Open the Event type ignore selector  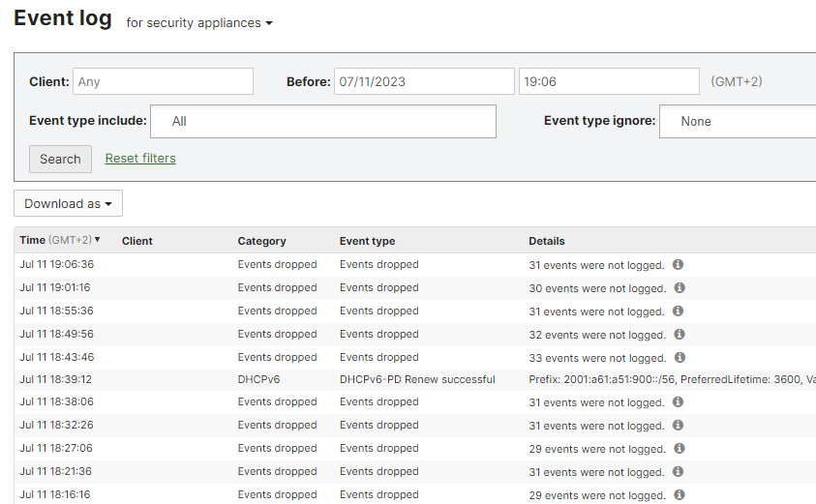(x=736, y=121)
